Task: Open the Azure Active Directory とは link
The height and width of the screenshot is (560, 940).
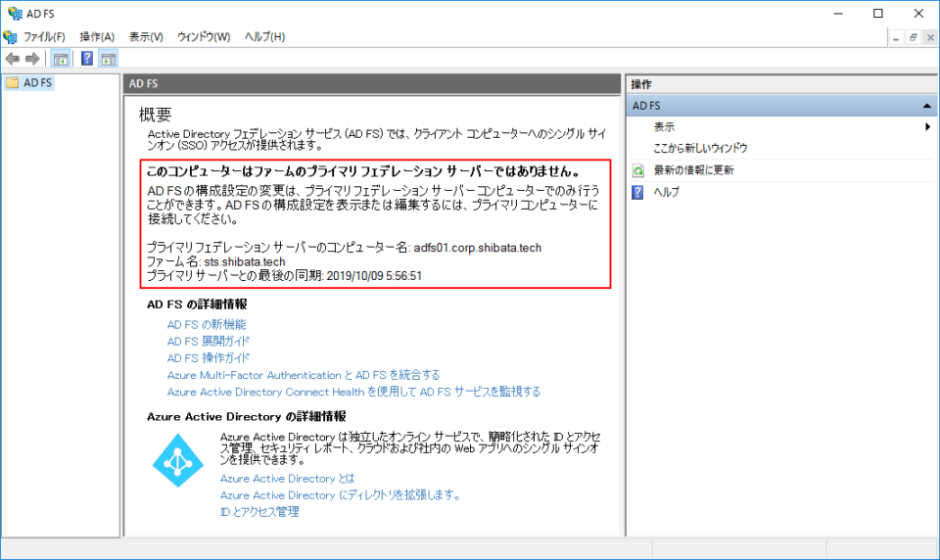Action: 287,479
